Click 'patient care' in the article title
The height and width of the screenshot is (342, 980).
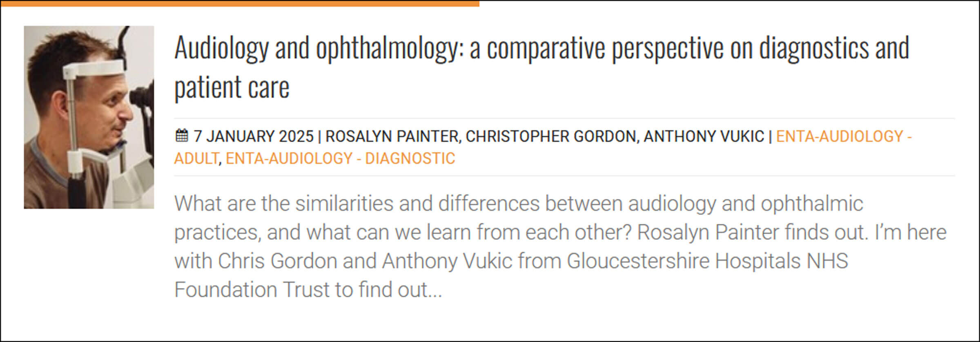tap(232, 87)
